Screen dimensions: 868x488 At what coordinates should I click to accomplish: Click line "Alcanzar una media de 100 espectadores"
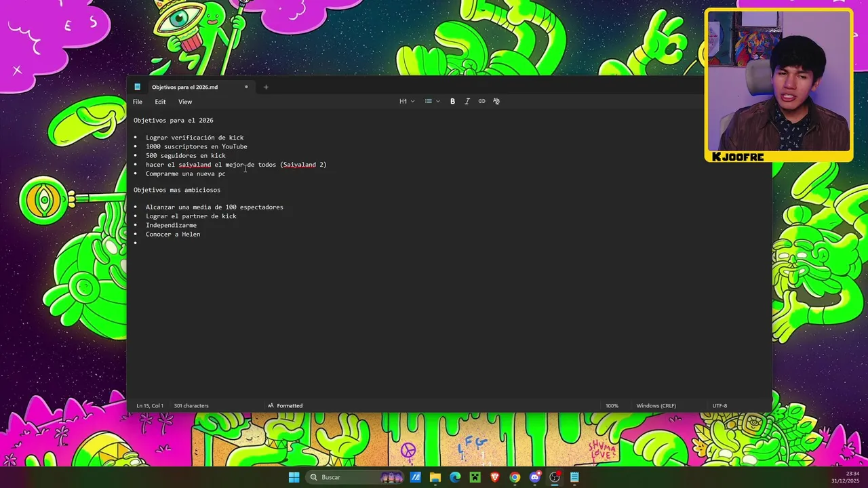click(214, 207)
